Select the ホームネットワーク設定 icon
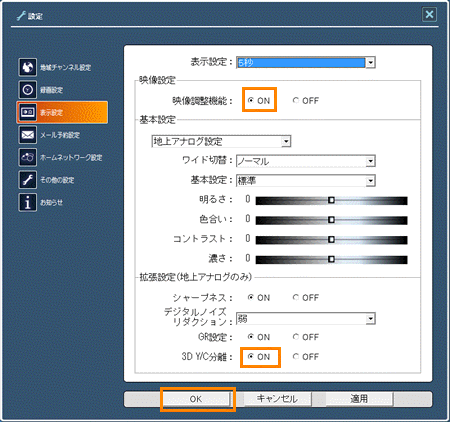The width and height of the screenshot is (450, 422). point(27,157)
